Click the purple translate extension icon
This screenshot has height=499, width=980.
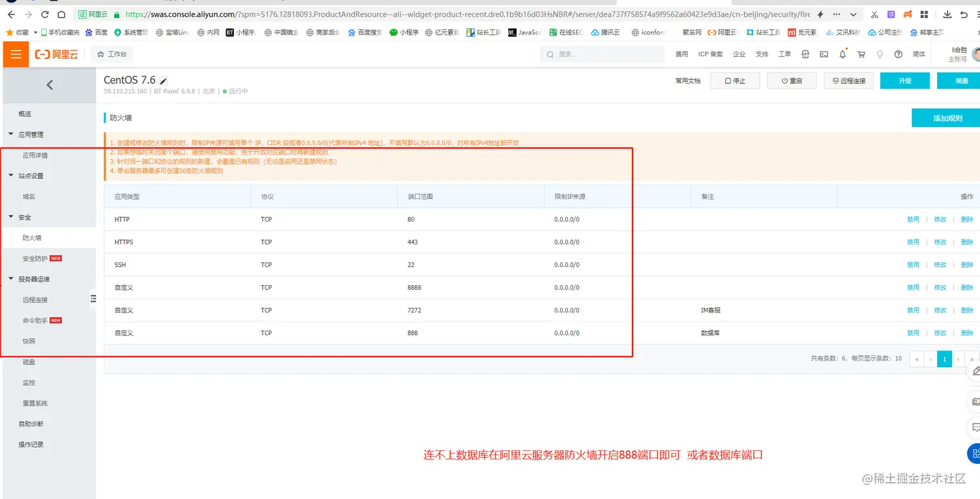tap(892, 14)
